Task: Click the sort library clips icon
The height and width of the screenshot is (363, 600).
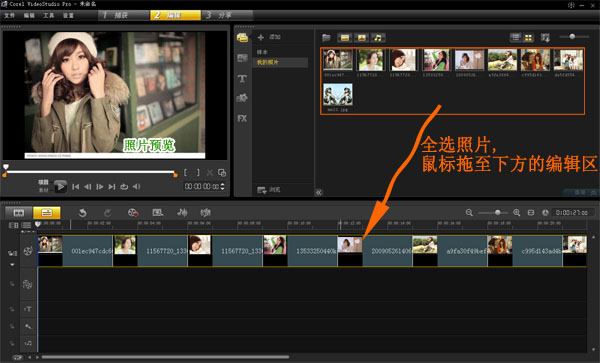Action: tap(545, 37)
